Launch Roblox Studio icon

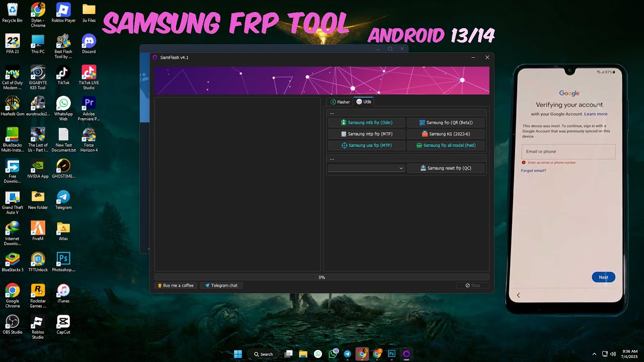coord(38,327)
